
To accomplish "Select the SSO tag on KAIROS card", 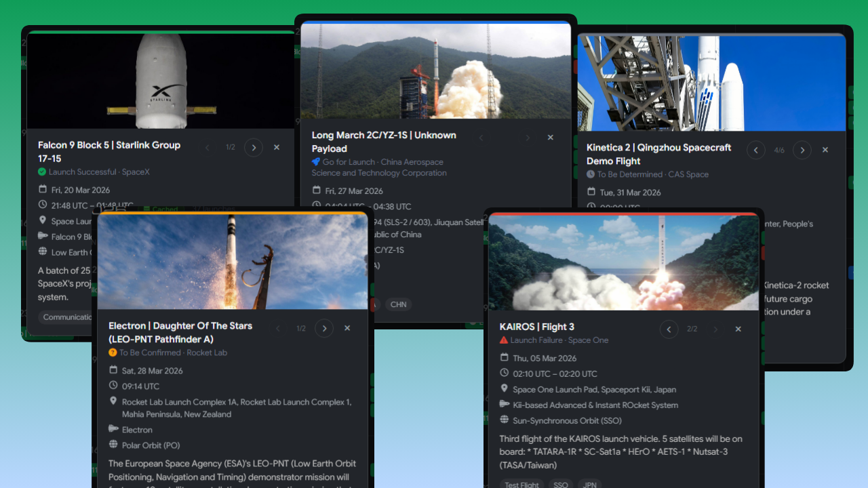I will pos(559,485).
